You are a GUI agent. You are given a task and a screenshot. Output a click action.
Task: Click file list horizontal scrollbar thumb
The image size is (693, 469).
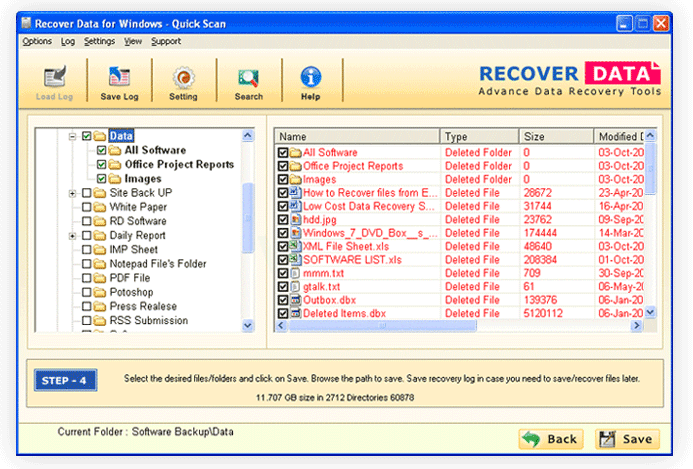(x=382, y=326)
